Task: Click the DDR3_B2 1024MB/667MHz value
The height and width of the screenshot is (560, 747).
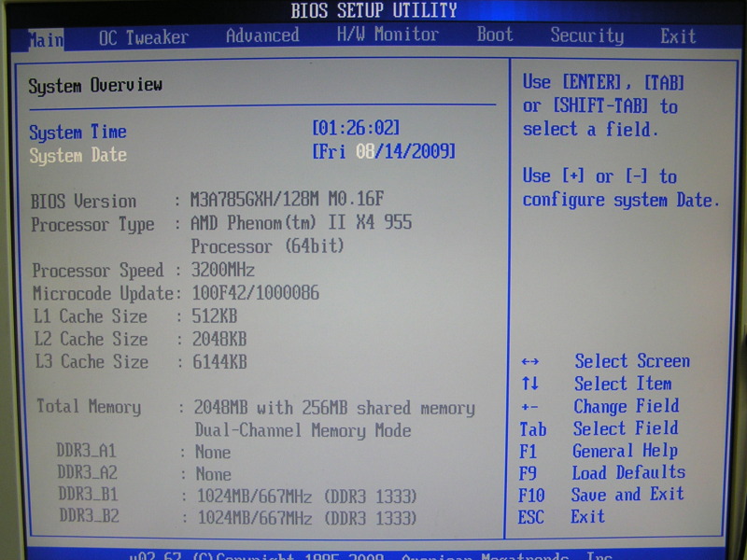Action: coord(308,518)
